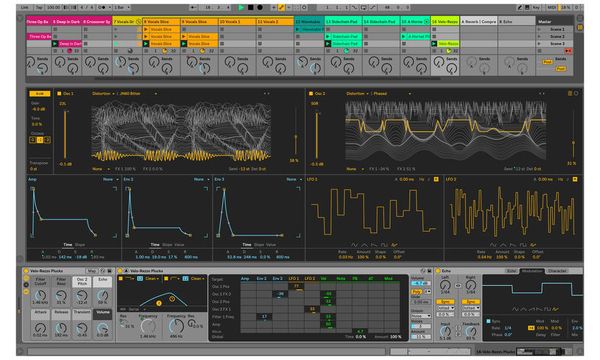This screenshot has height=360, width=600.
Task: Select the Master track header
Action: click(554, 21)
